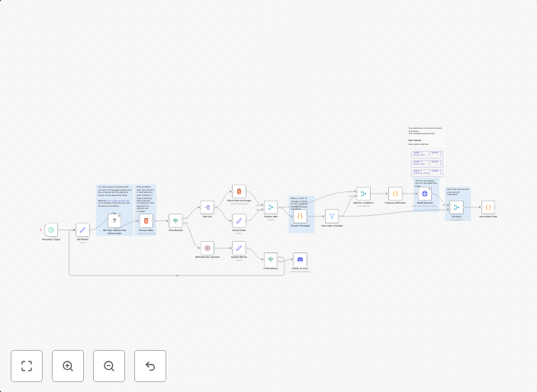Select the Split Out node
This screenshot has height=392, width=537.
click(207, 207)
